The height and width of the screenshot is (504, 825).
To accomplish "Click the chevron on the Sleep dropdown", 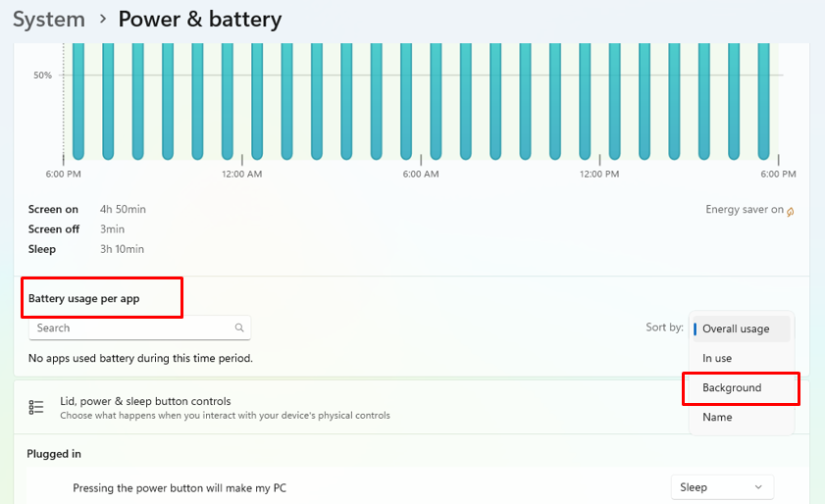I will point(758,487).
